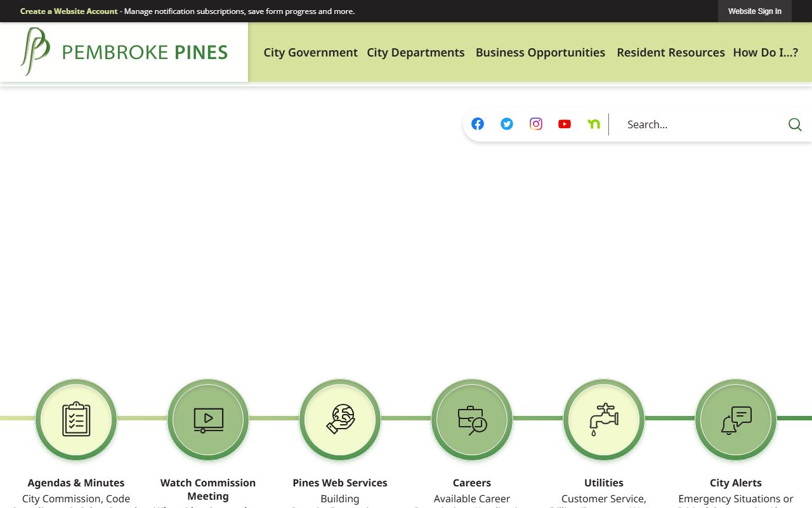
Task: Click the Pines Web Services globe icon
Action: [x=340, y=419]
